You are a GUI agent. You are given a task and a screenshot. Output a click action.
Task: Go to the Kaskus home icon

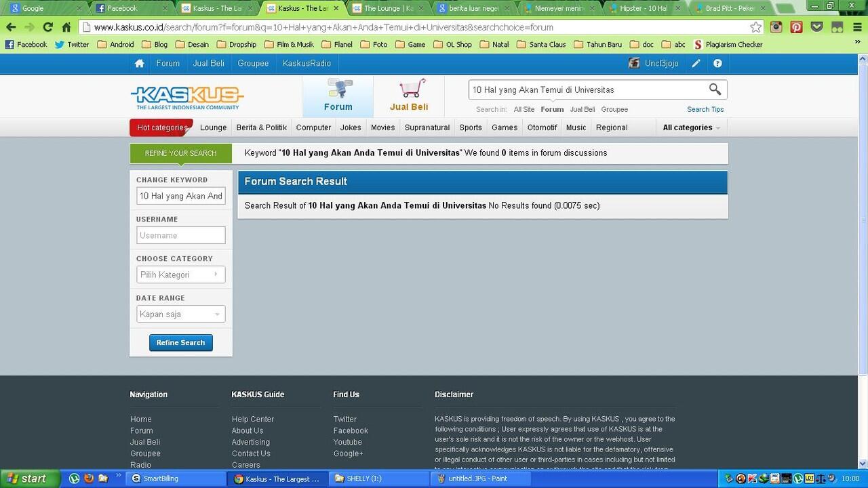(139, 63)
